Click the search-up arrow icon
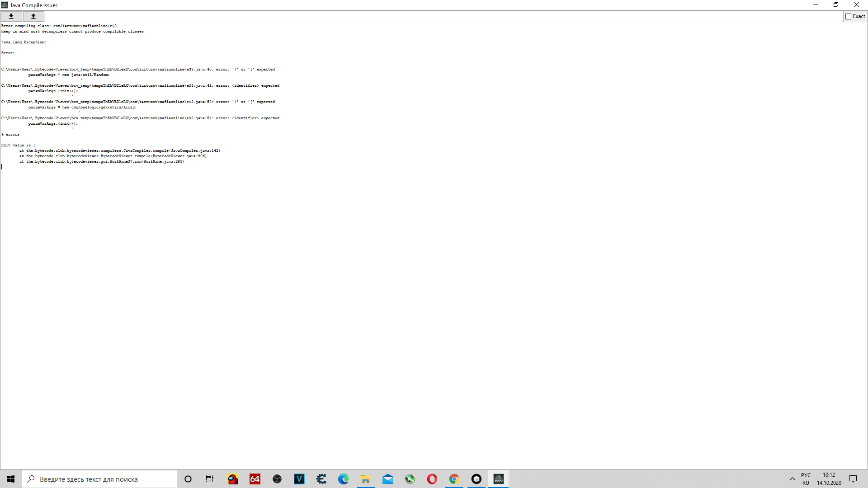Screen dimensions: 868x488 (x=33, y=16)
